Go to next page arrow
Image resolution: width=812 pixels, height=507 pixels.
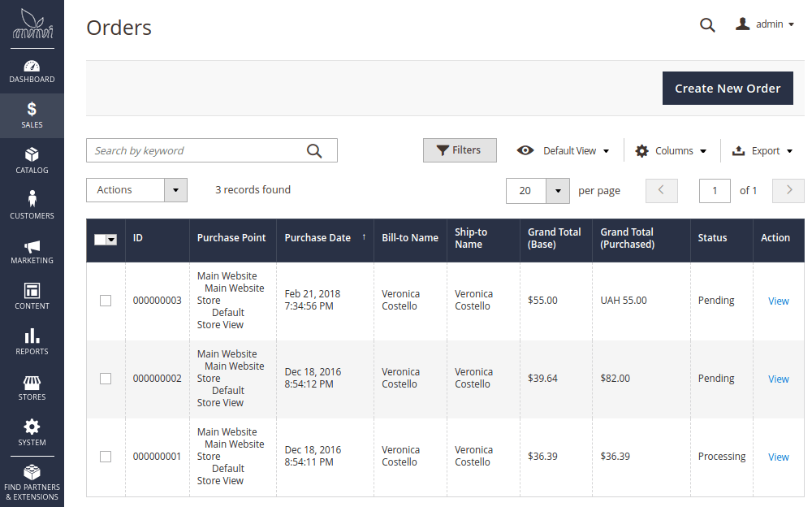788,191
